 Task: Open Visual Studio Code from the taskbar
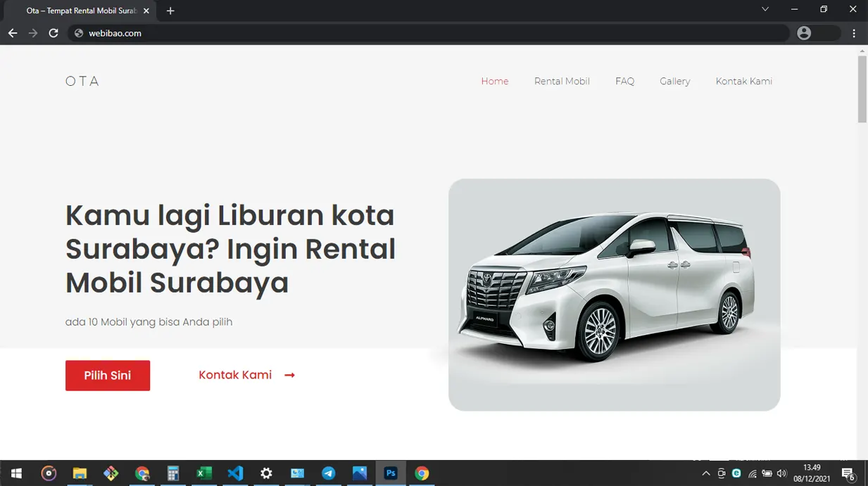235,473
